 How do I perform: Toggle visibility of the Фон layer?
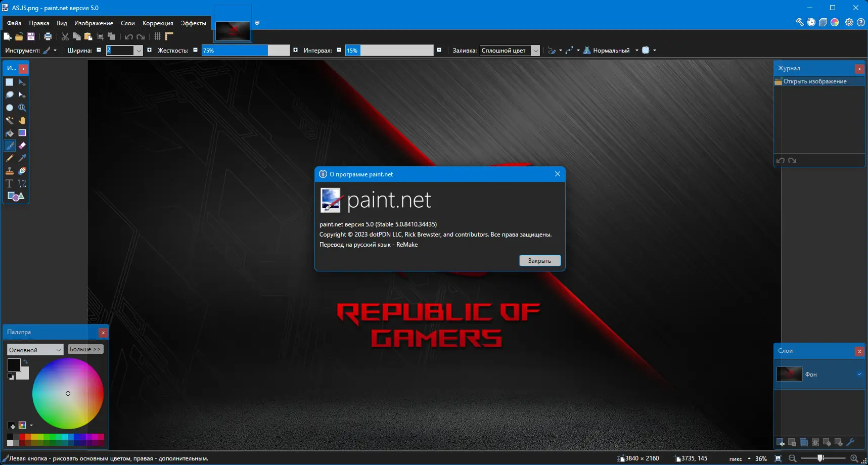[x=859, y=374]
